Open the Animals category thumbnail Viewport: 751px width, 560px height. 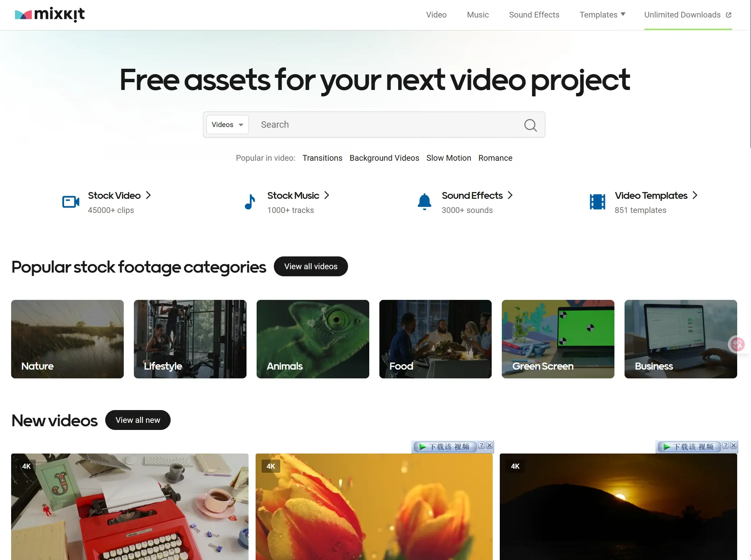pyautogui.click(x=313, y=339)
